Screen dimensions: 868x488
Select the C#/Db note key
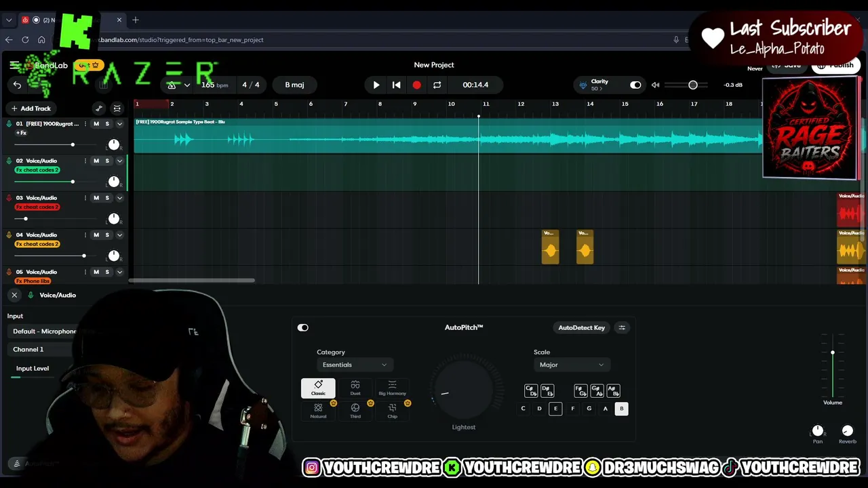coord(531,391)
